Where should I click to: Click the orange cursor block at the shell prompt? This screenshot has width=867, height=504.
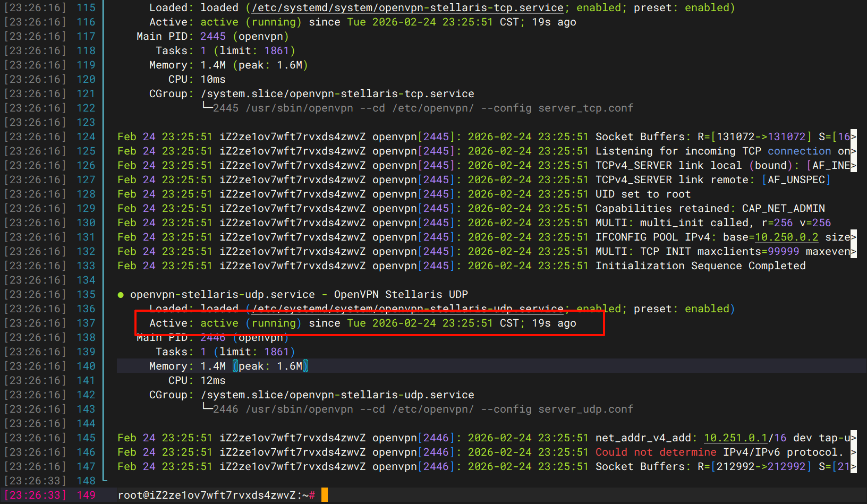[325, 495]
